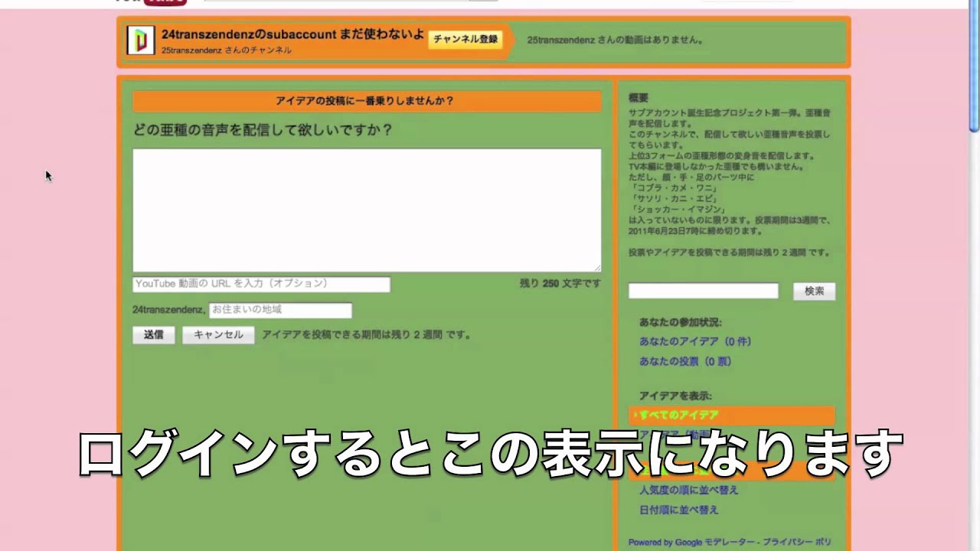Sort by 人気度の順に並べ替え
This screenshot has width=980, height=551.
coord(688,490)
